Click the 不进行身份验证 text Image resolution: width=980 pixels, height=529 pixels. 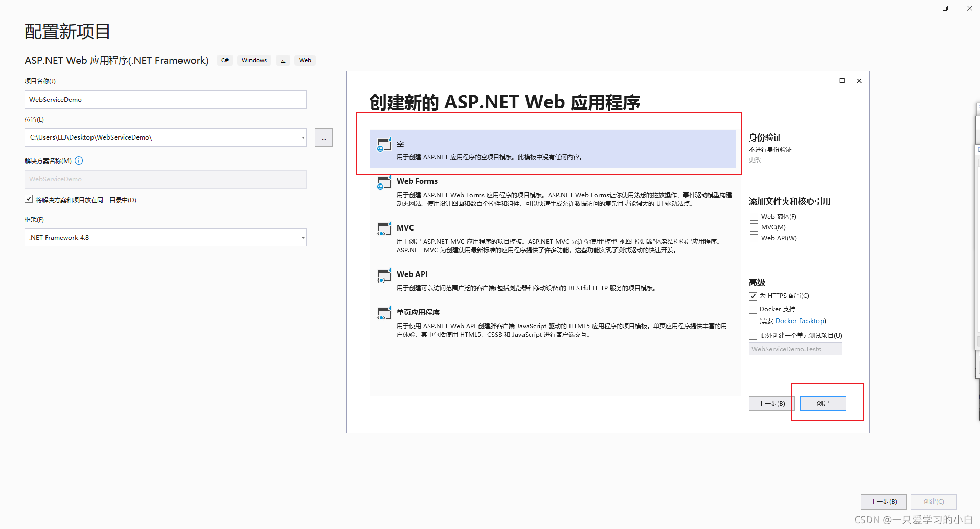pos(770,150)
